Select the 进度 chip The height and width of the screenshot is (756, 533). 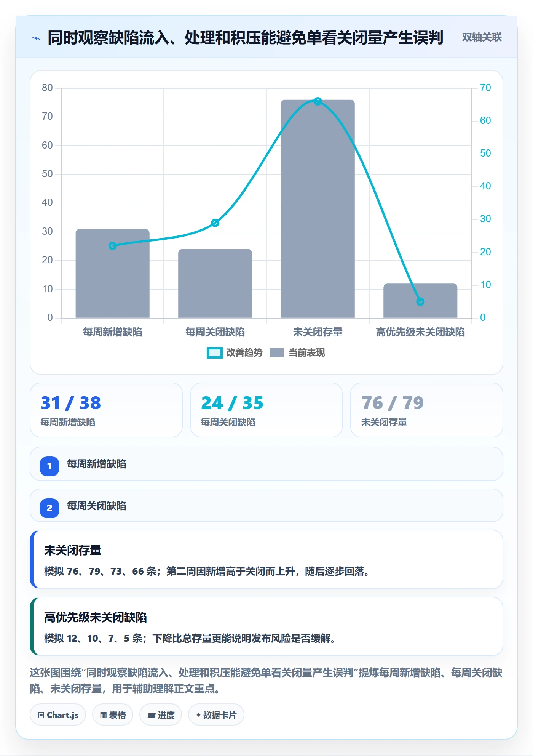pos(161,715)
